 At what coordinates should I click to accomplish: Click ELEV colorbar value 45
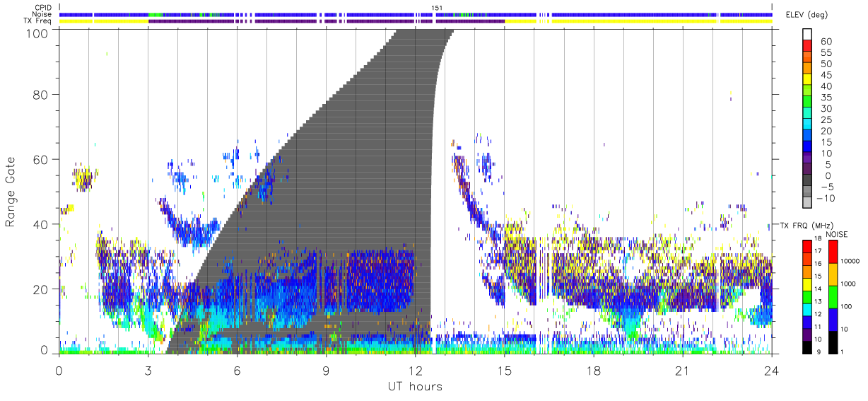point(826,75)
